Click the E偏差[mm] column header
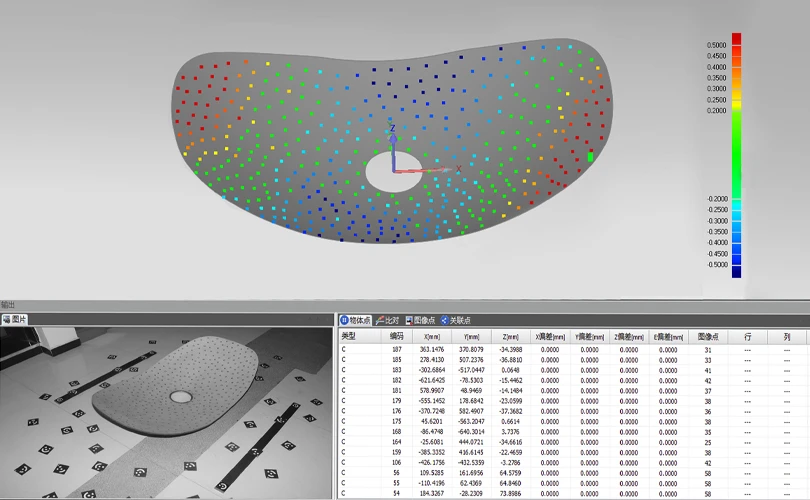The image size is (810, 500). tap(668, 336)
